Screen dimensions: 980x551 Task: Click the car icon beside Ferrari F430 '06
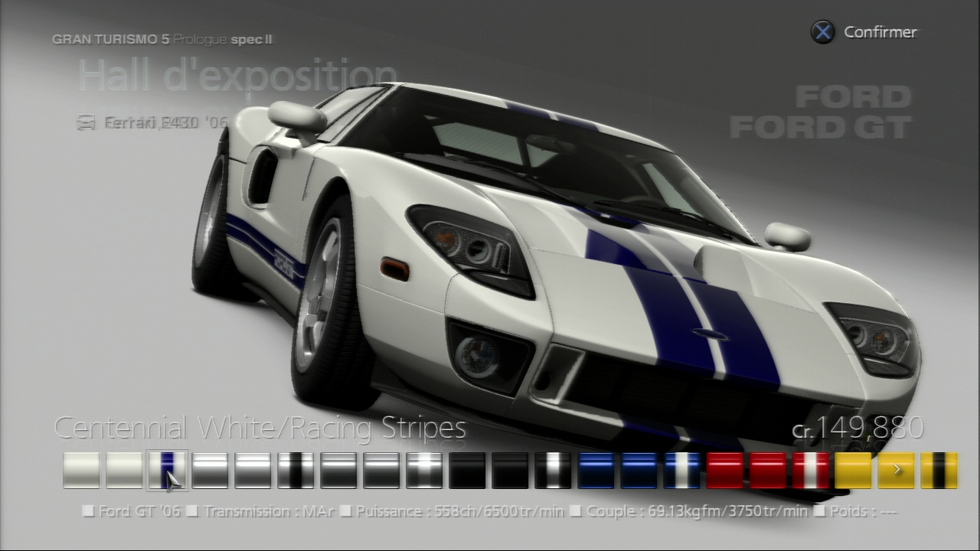point(87,122)
